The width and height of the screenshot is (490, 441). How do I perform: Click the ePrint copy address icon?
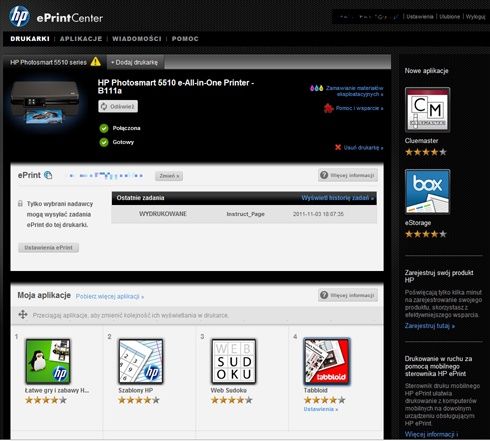click(x=48, y=175)
